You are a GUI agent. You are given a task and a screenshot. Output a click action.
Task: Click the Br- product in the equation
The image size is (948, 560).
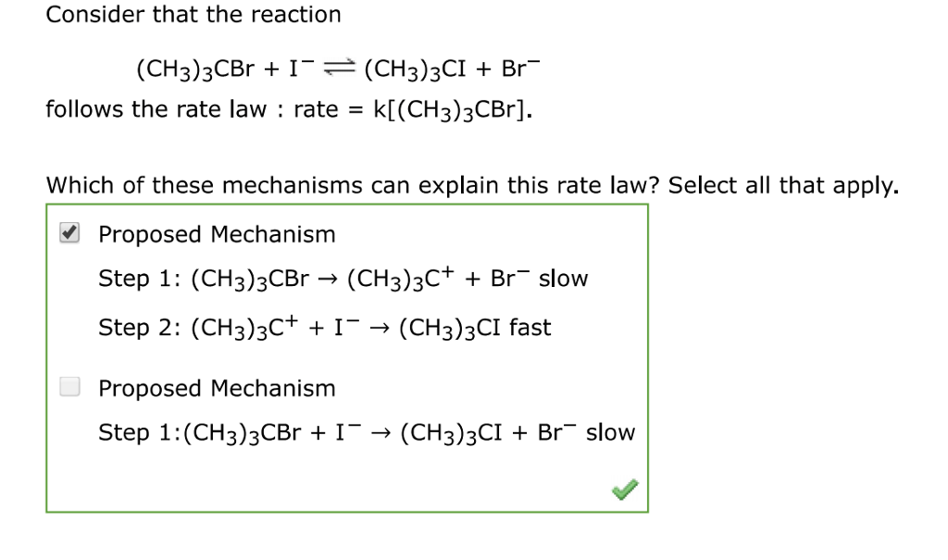[519, 67]
